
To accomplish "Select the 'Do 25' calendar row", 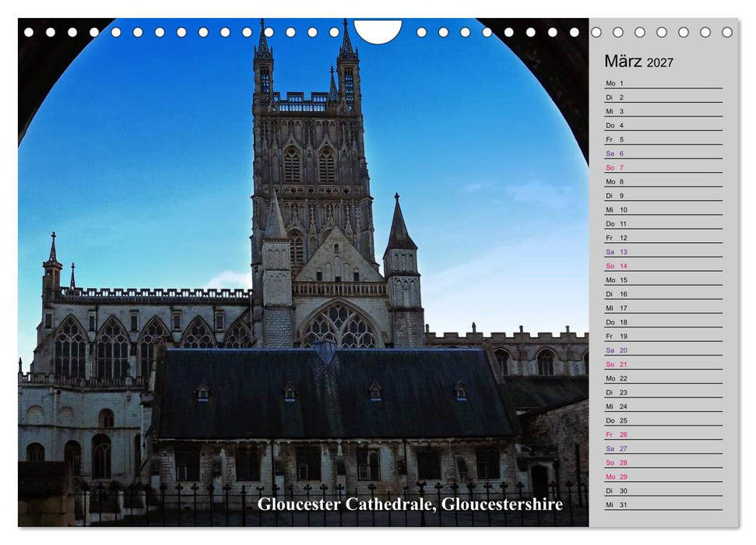I will (x=663, y=420).
